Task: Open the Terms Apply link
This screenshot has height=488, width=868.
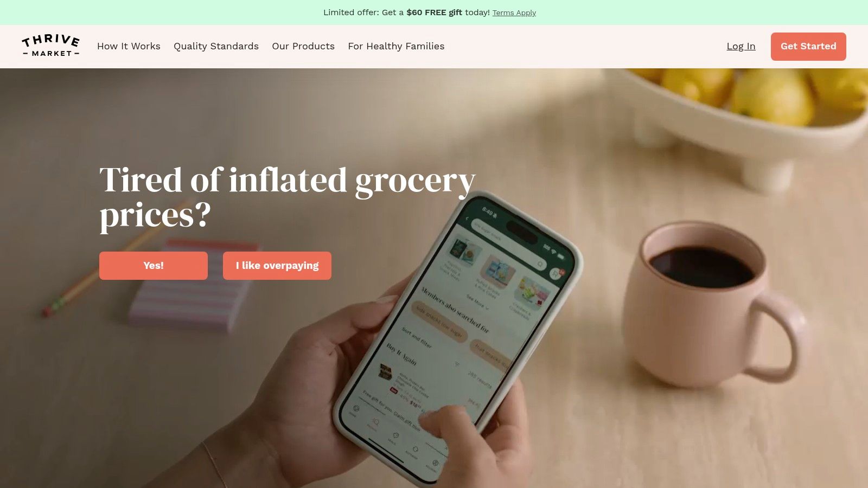Action: pos(514,12)
